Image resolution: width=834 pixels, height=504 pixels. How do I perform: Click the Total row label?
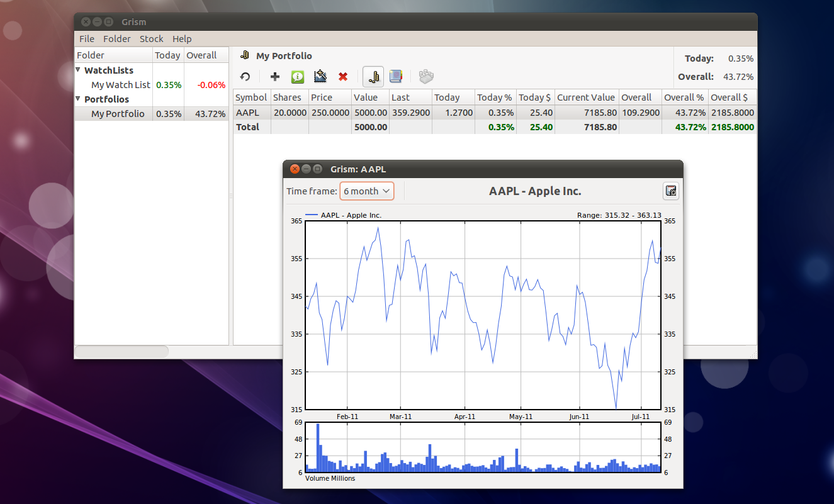point(248,127)
